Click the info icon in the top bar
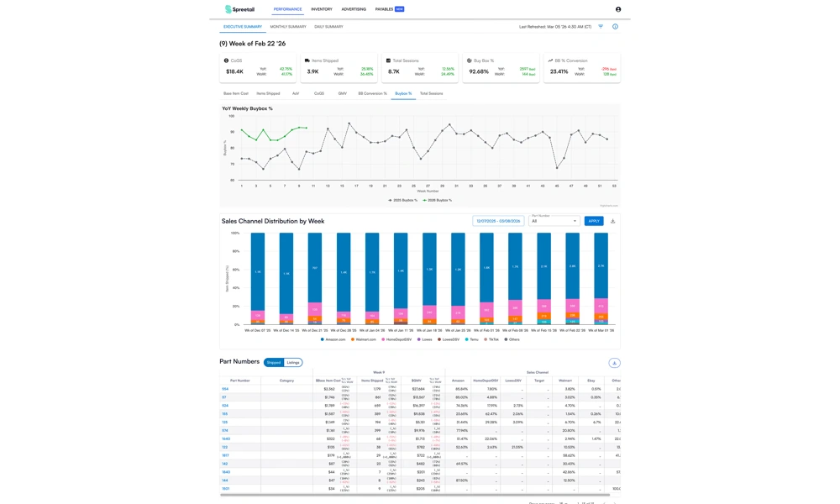This screenshot has width=840, height=504. click(615, 27)
